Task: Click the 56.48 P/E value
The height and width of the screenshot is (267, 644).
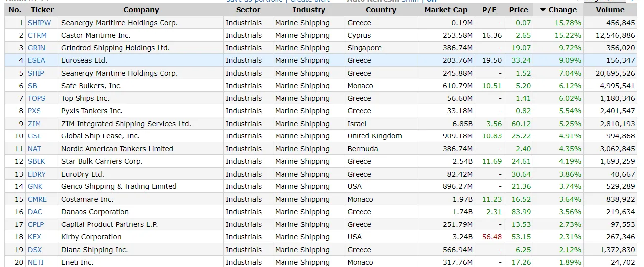Action: (492, 237)
